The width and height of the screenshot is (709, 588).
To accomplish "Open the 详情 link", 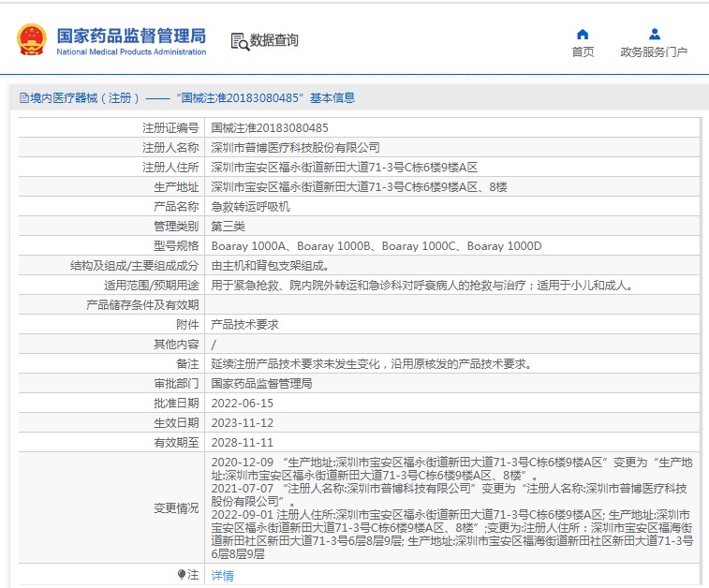I will (223, 575).
